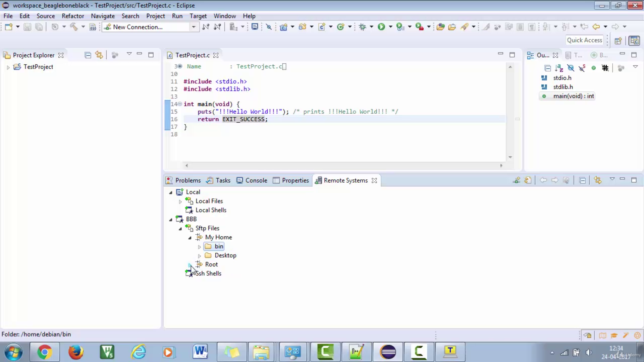Toggle Hide Static Members in Outline
This screenshot has width=644, height=362.
(x=582, y=68)
